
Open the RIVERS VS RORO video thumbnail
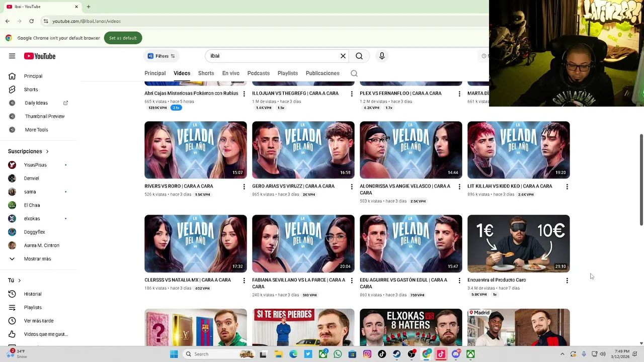196,150
